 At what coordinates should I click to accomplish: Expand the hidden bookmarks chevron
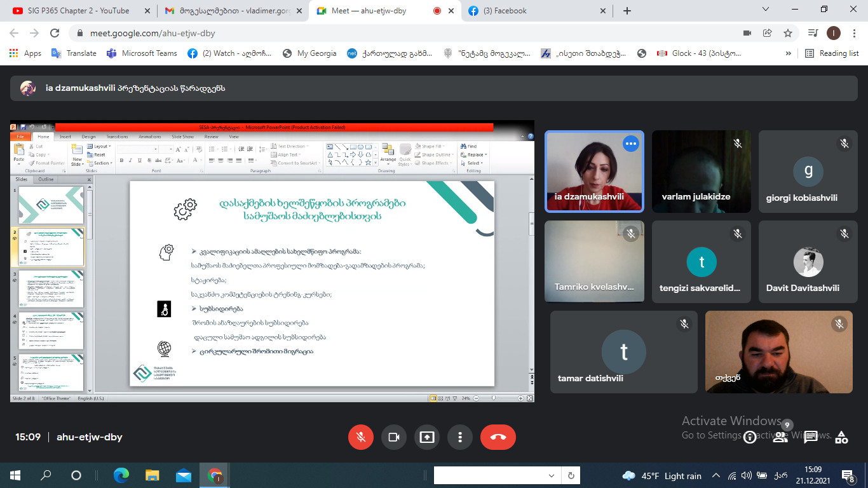click(x=789, y=53)
